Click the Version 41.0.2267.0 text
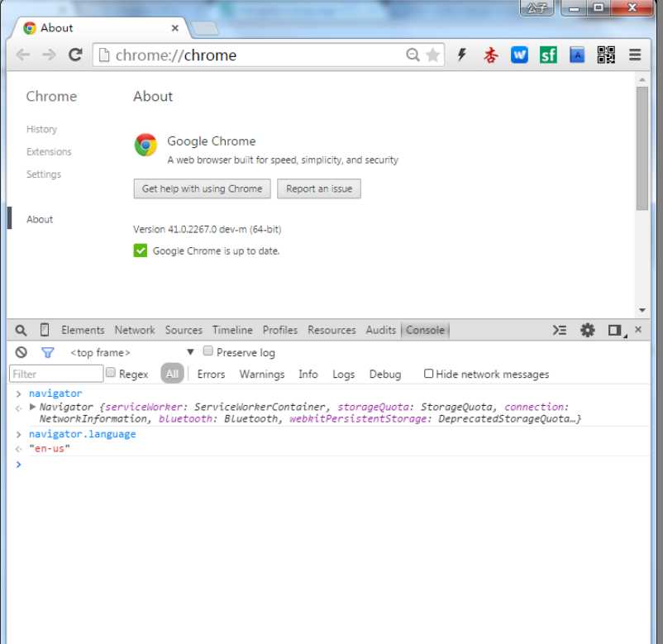The height and width of the screenshot is (644, 663). [x=207, y=229]
